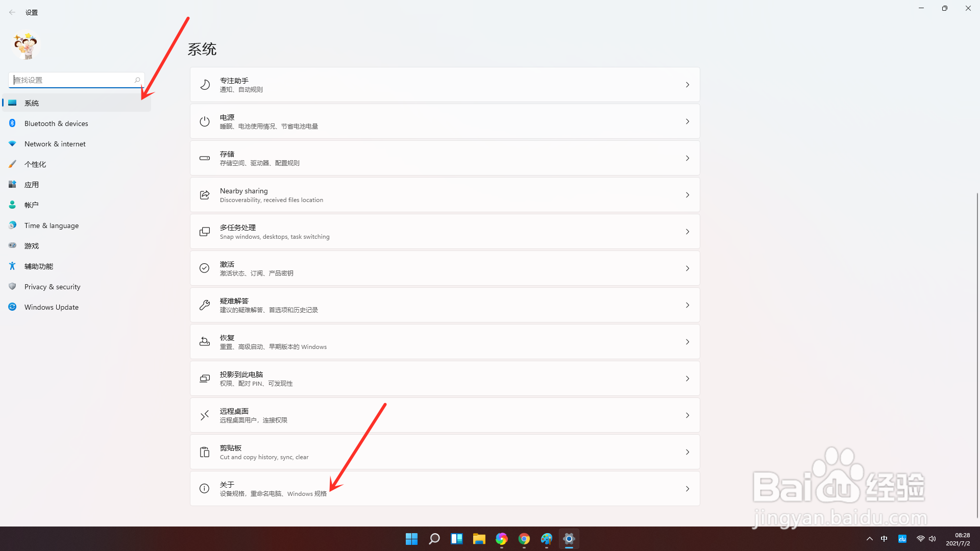980x551 pixels.
Task: Expand the 激活 activation row chevron
Action: coord(688,268)
